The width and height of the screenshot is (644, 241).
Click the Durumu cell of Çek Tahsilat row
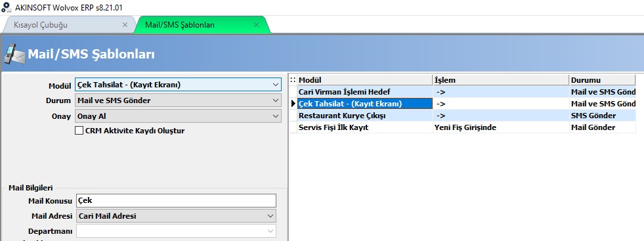[602, 104]
